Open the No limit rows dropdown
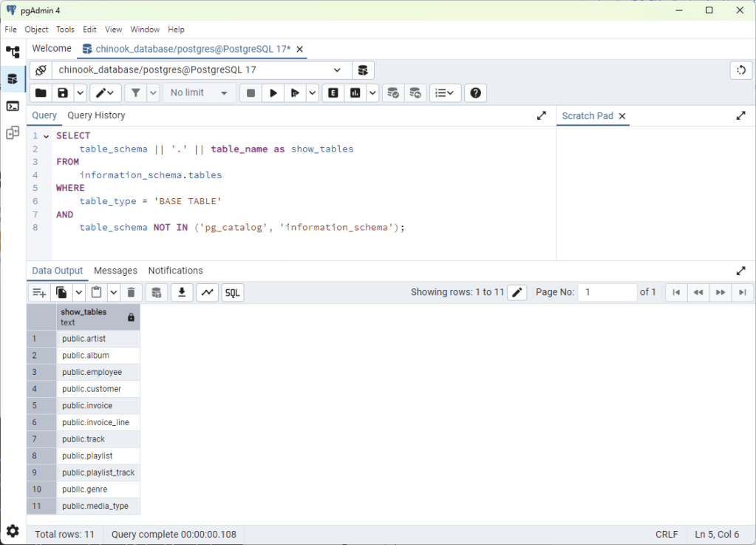Image resolution: width=756 pixels, height=545 pixels. click(x=200, y=93)
